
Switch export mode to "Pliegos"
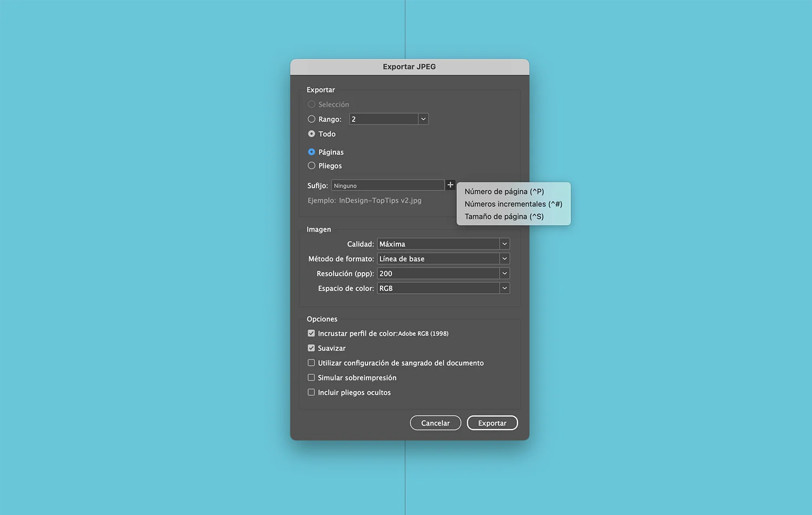click(312, 166)
